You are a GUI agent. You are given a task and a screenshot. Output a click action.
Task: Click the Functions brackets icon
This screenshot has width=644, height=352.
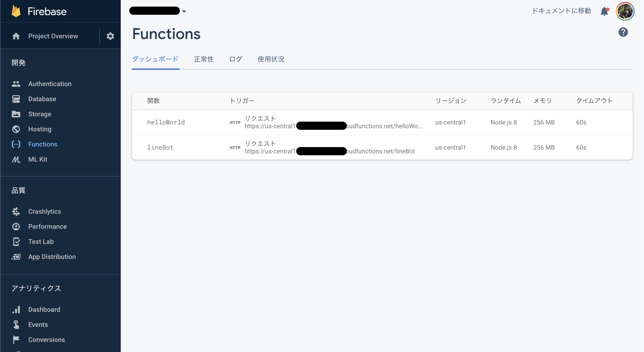click(16, 144)
